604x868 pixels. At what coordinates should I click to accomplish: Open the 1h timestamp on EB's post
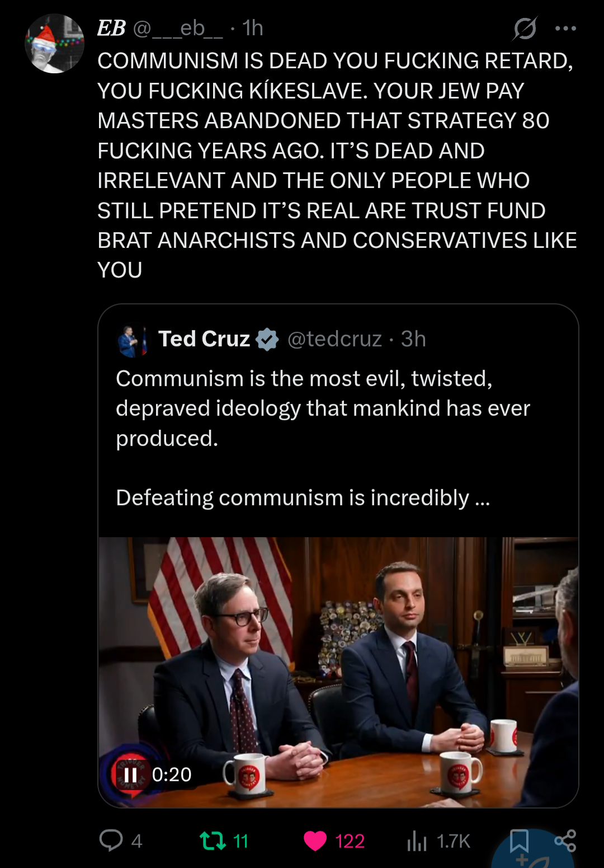pyautogui.click(x=253, y=28)
